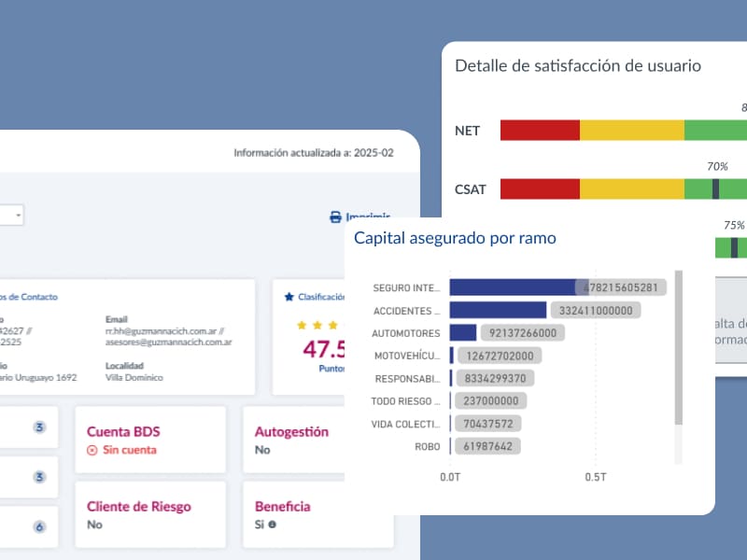Image resolution: width=747 pixels, height=560 pixels.
Task: Open the dropdown at top-left of panel
Action: click(11, 216)
